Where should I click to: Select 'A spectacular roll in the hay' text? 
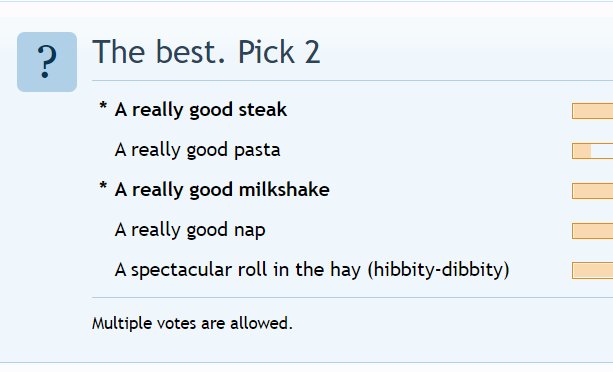click(x=238, y=270)
